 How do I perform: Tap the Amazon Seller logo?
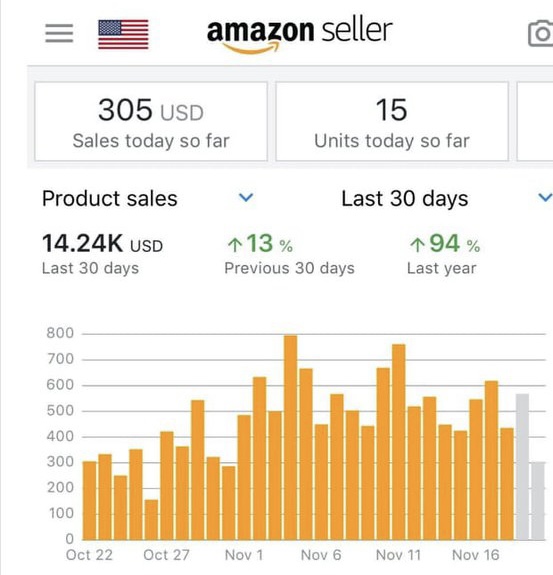[299, 36]
